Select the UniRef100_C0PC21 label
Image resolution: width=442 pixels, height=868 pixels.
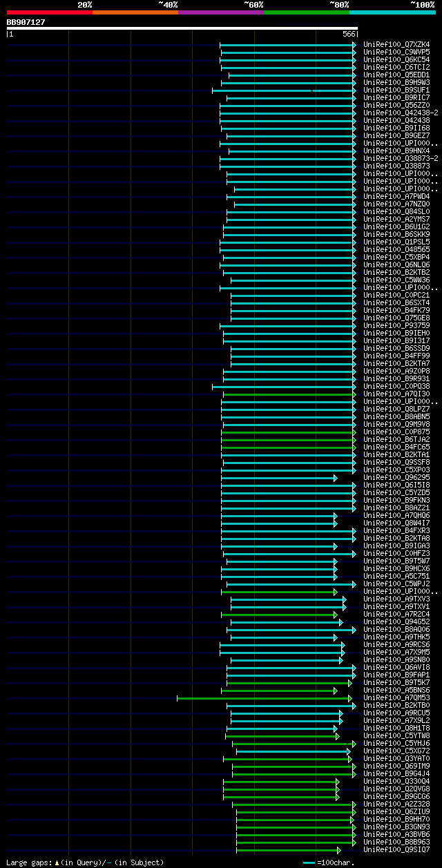click(396, 296)
